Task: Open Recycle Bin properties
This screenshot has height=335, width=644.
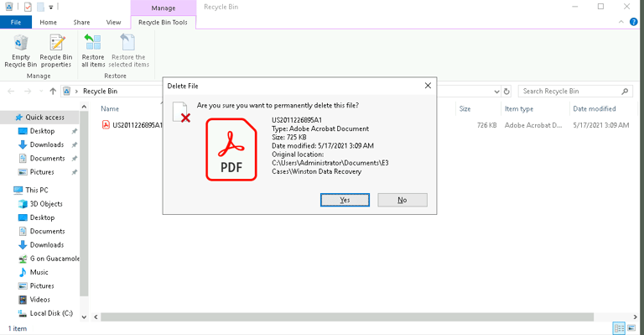Action: tap(56, 51)
